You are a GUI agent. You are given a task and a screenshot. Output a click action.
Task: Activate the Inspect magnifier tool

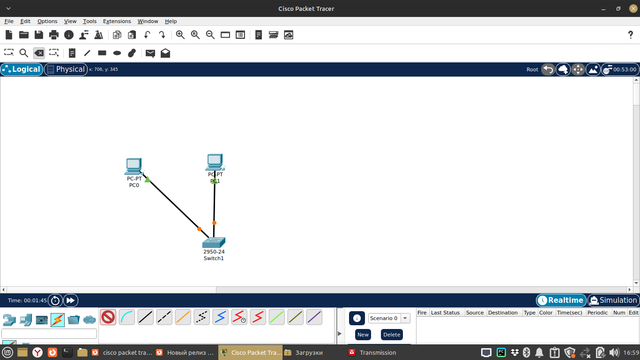pyautogui.click(x=24, y=53)
